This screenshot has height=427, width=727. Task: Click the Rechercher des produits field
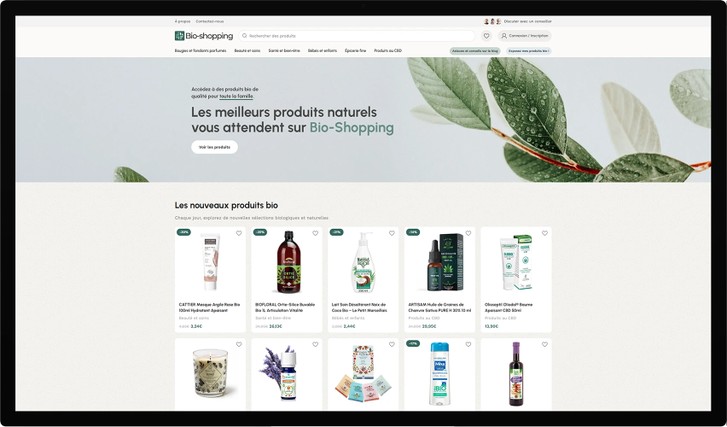(x=357, y=36)
